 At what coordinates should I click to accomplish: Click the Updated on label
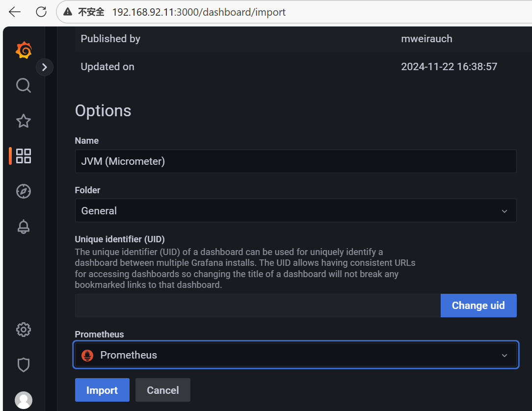pyautogui.click(x=107, y=67)
